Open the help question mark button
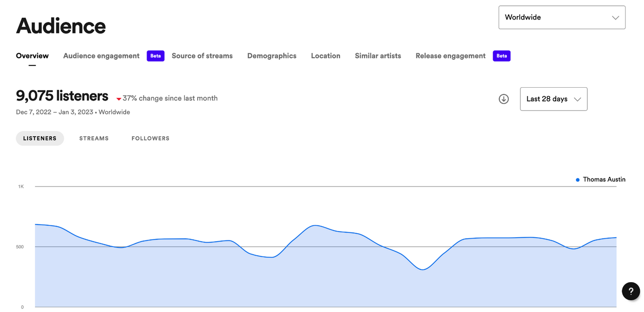Screen dimensions: 644x312 coord(631,292)
